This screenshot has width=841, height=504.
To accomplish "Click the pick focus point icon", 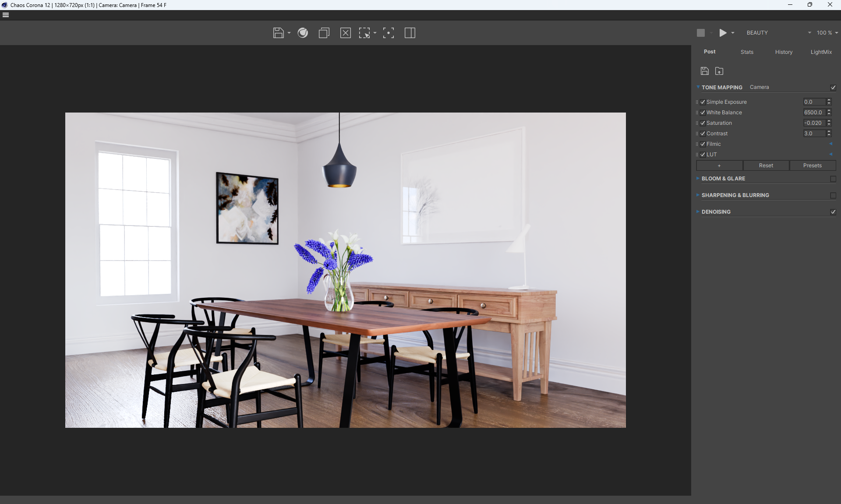I will [388, 33].
